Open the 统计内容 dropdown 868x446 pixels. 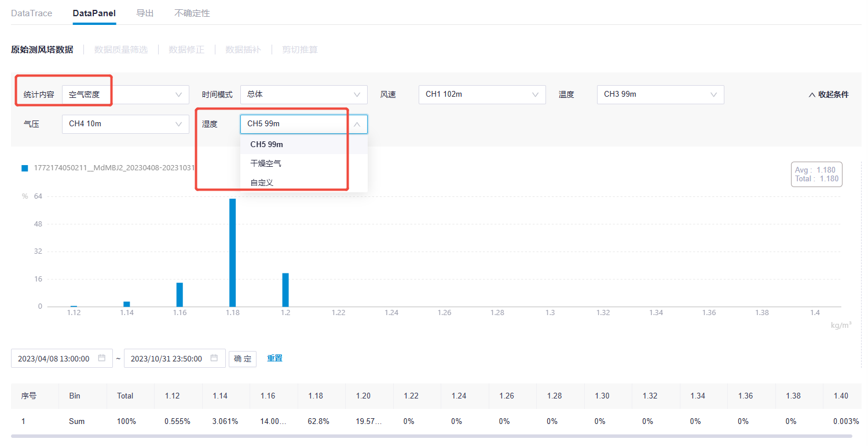[125, 94]
